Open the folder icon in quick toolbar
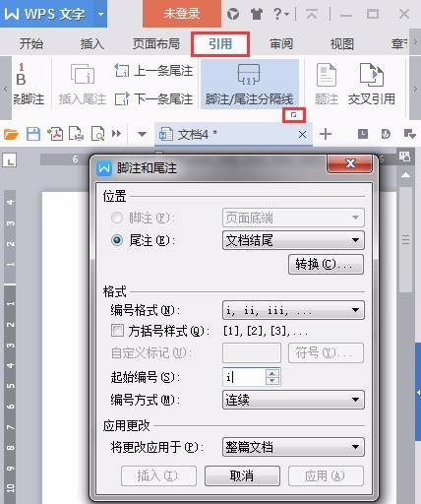The width and height of the screenshot is (421, 504). (11, 134)
